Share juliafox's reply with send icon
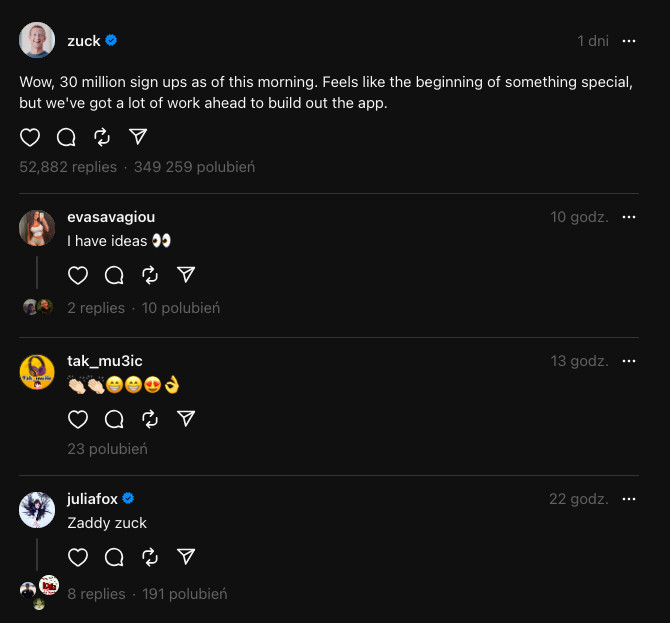Image resolution: width=670 pixels, height=623 pixels. pos(186,557)
